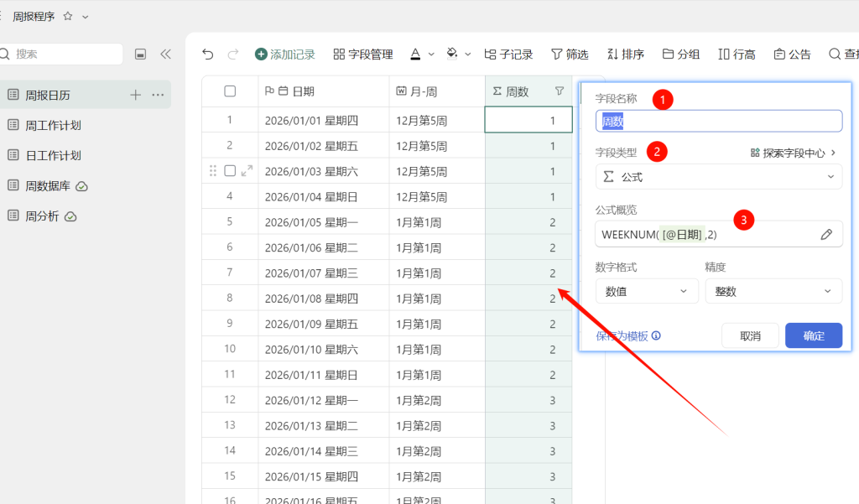Open the more options dots beside 周报日历
Viewport: 859px width, 504px height.
tap(158, 95)
